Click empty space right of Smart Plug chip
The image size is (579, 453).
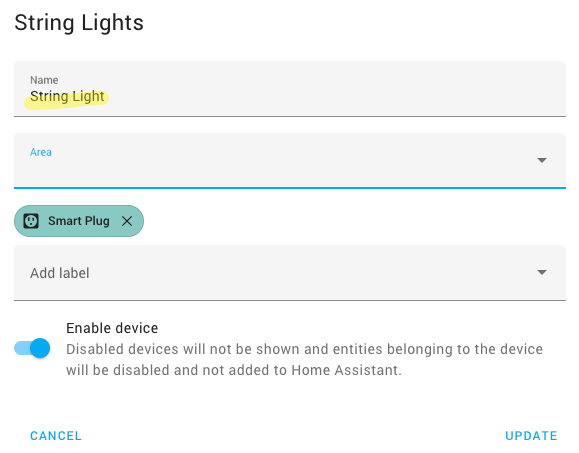(x=354, y=221)
